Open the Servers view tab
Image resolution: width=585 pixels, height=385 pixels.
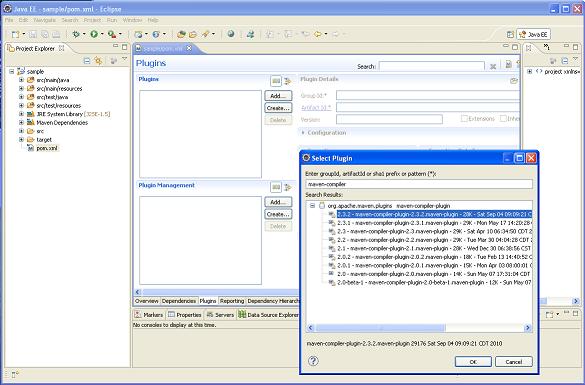[x=220, y=315]
